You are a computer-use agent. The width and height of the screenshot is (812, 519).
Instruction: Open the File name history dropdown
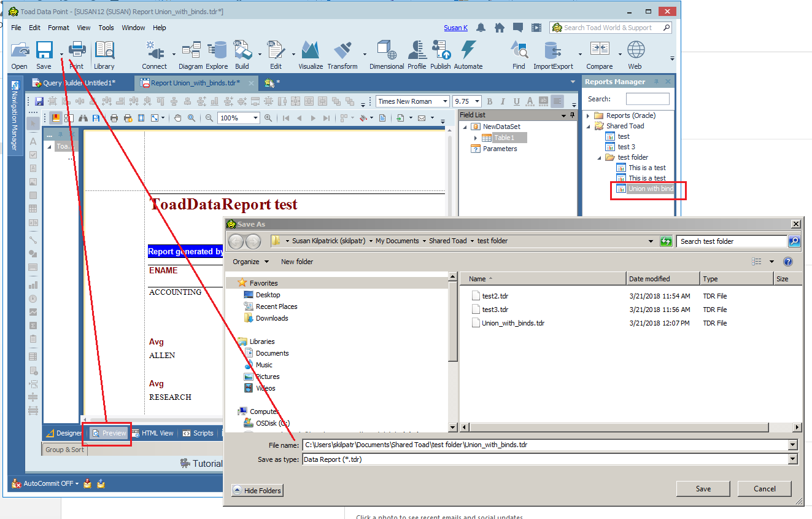coord(793,445)
